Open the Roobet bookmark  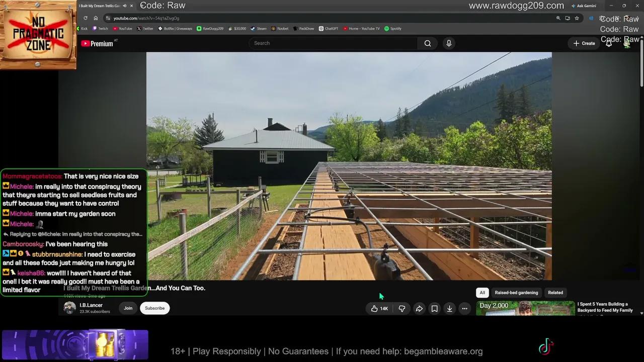(280, 29)
